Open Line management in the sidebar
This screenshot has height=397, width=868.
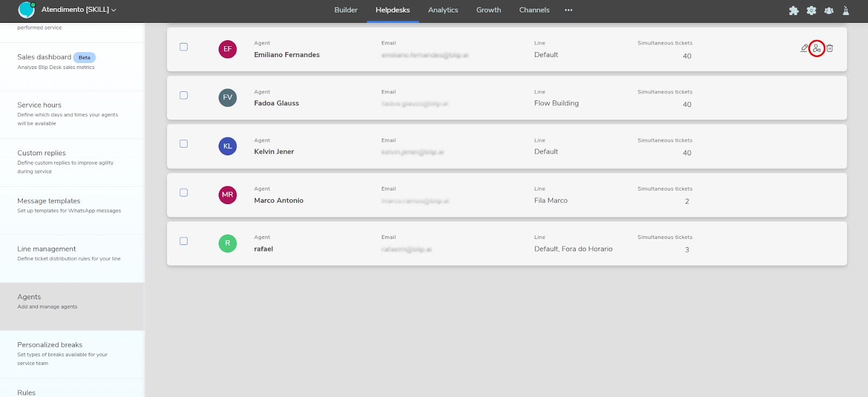(47, 249)
